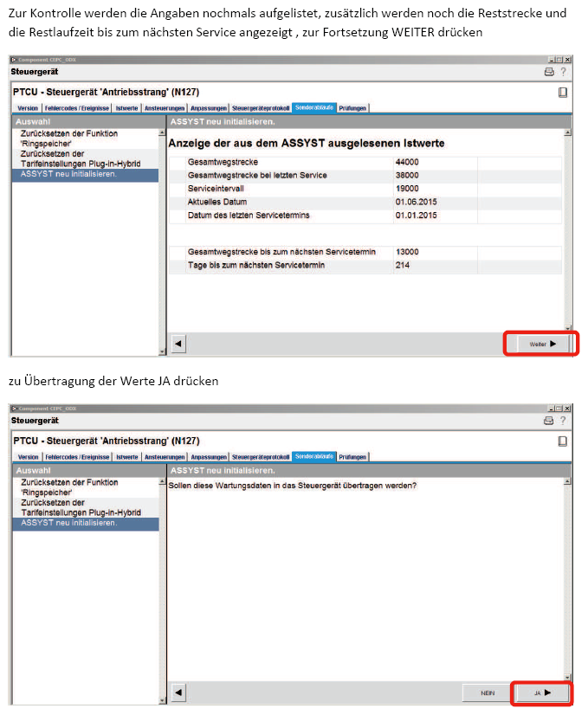Open the Istwerte tab in Istwerte window

pyautogui.click(x=126, y=108)
